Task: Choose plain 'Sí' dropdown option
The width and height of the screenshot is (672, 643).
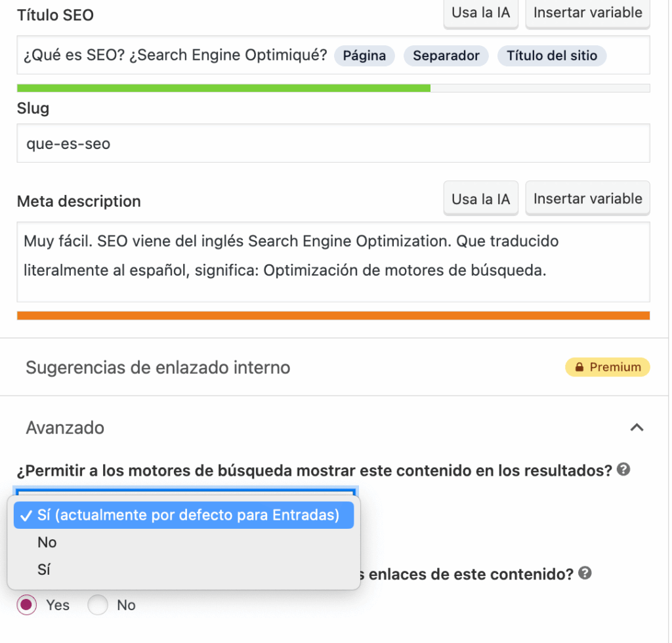Action: (x=44, y=570)
